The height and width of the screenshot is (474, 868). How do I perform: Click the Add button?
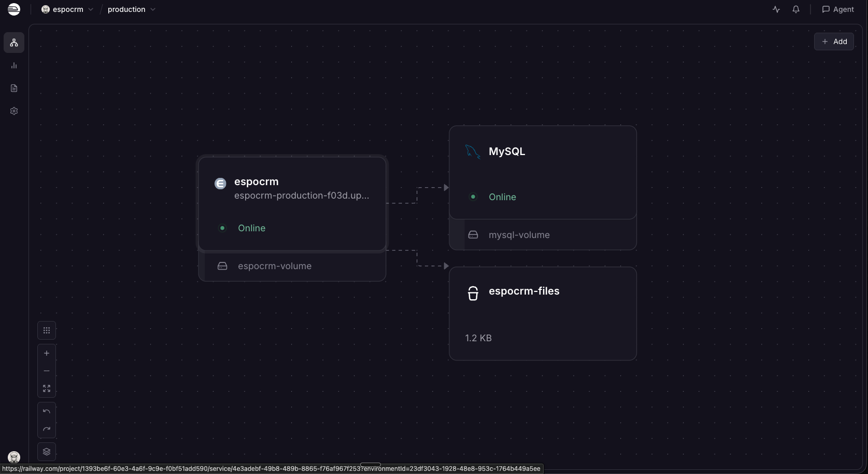tap(834, 41)
